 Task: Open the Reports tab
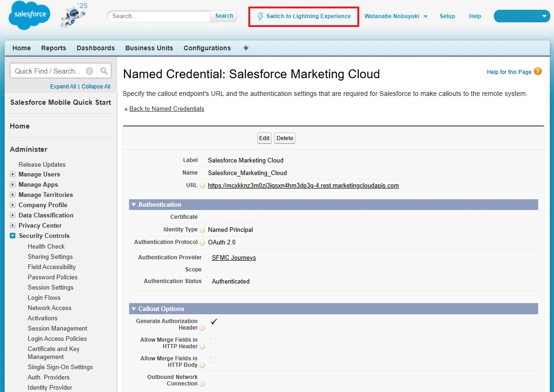[54, 48]
